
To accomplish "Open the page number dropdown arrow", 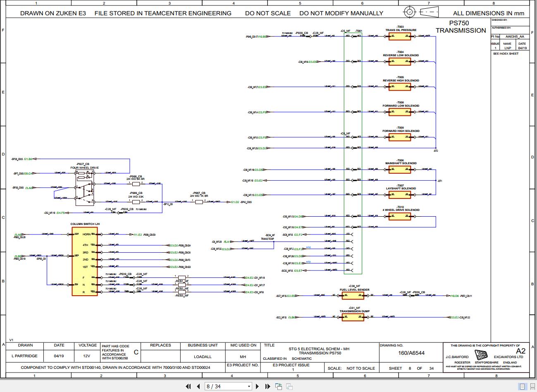I will coord(249,387).
